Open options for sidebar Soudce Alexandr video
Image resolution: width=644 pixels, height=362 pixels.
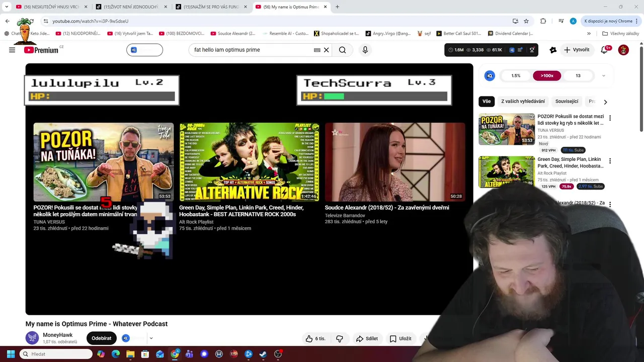(x=610, y=205)
